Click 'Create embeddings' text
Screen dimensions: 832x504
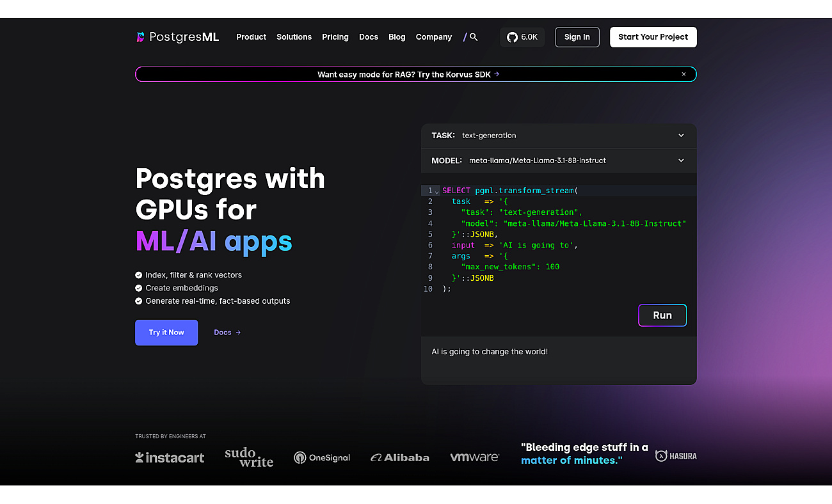click(x=182, y=288)
